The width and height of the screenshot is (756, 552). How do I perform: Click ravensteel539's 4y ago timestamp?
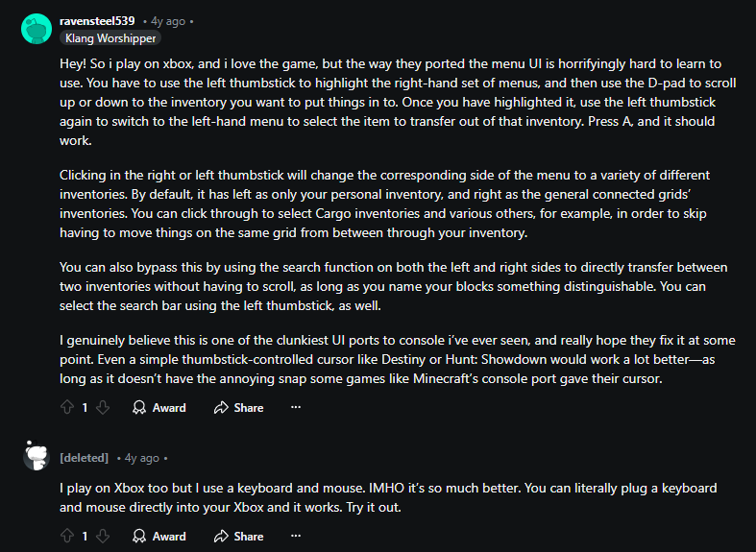167,20
